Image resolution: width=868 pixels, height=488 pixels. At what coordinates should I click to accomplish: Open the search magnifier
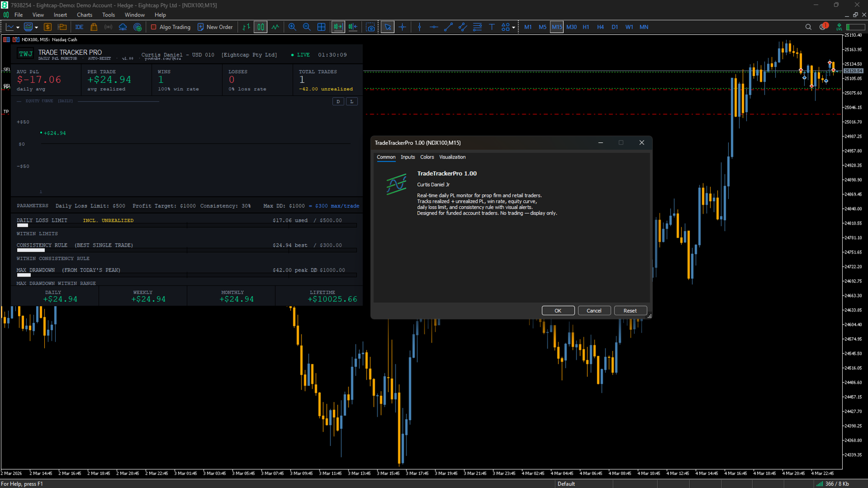[x=808, y=27]
